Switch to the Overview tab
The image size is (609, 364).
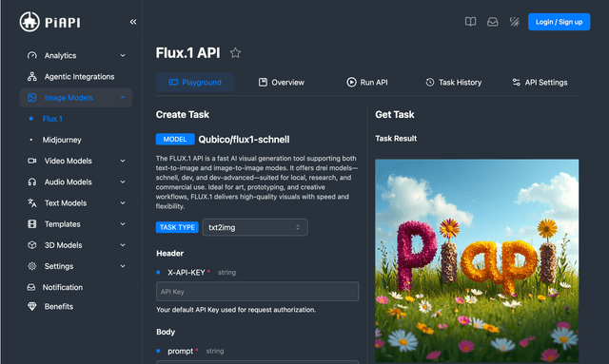pos(282,83)
